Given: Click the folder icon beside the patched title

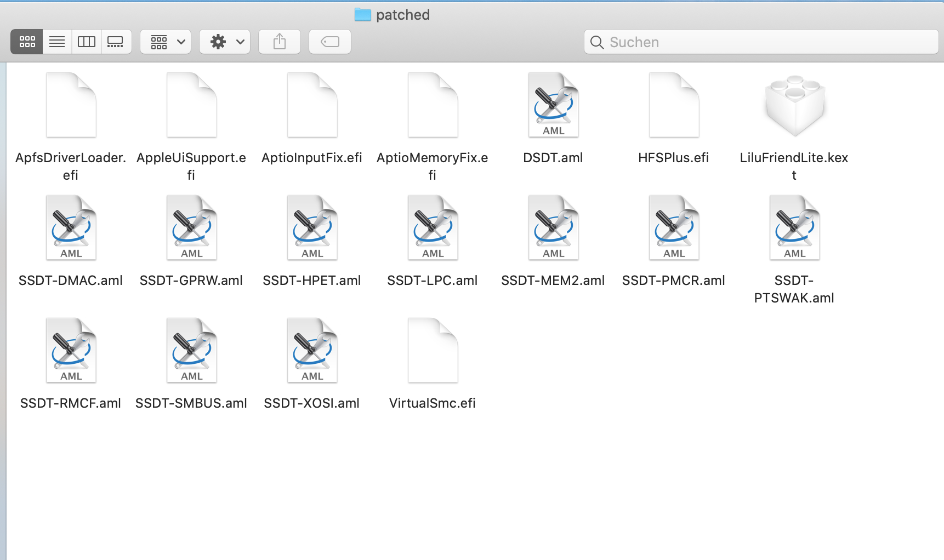Looking at the screenshot, I should click(363, 15).
